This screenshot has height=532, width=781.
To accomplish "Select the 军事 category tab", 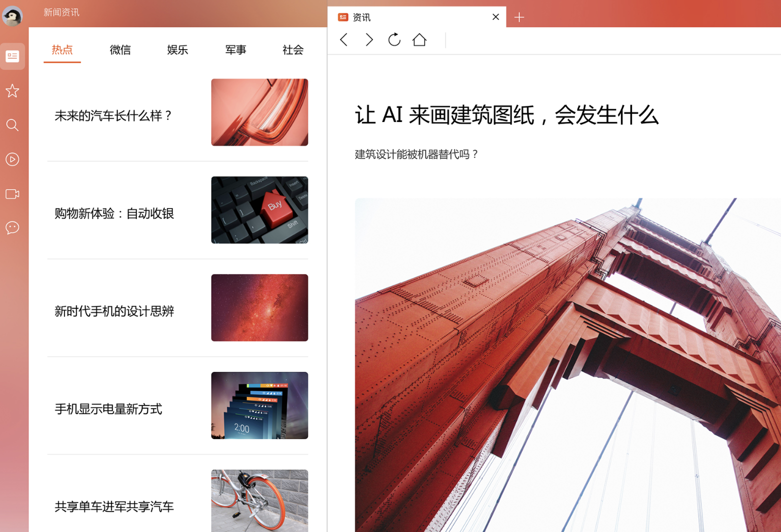I will coord(235,50).
